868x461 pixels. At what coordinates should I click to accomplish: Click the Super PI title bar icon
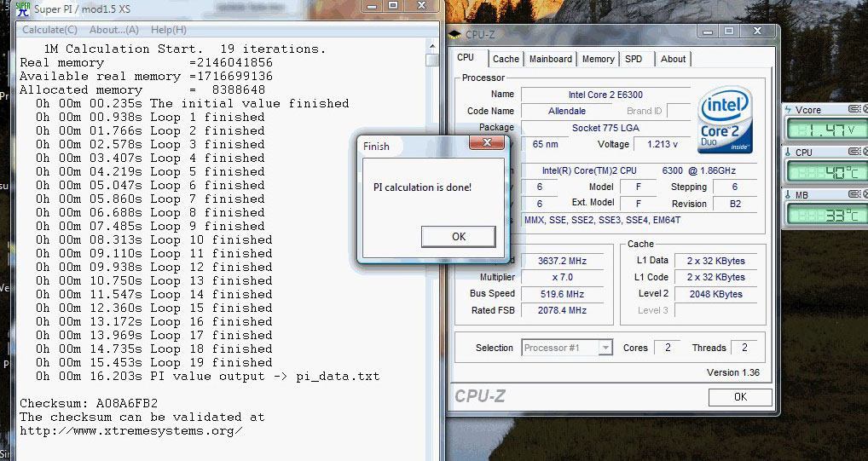click(23, 9)
